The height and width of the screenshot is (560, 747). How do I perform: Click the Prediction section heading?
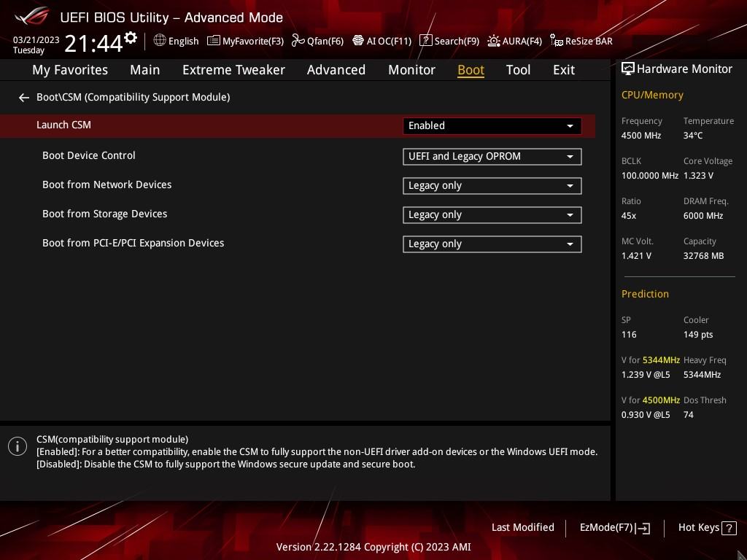[645, 294]
